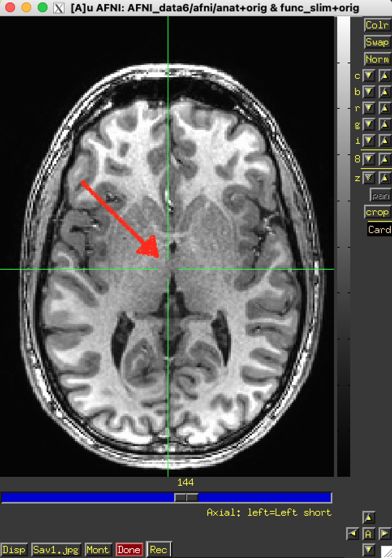The height and width of the screenshot is (558, 392).
Task: Toggle the Colr color mode button
Action: [377, 25]
